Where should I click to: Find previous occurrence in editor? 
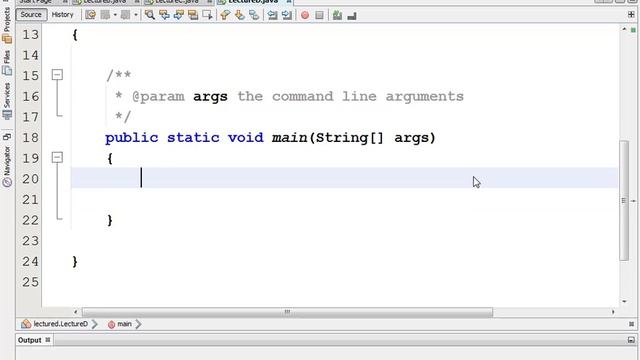click(164, 15)
